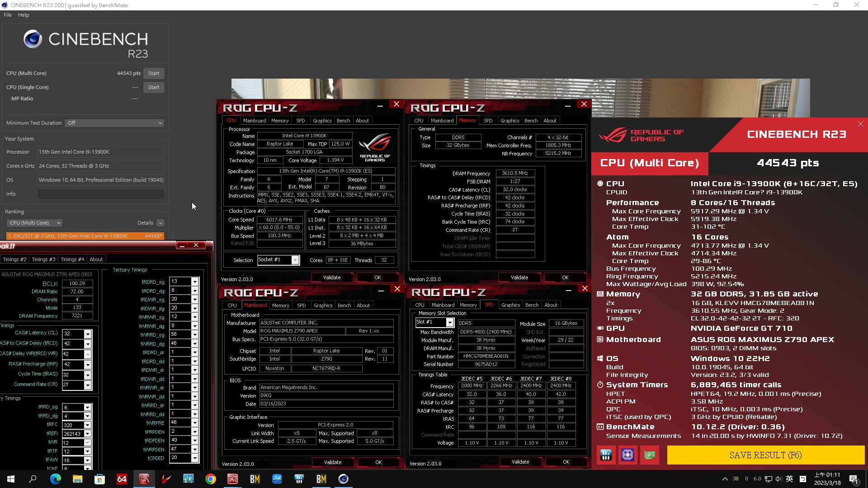Start the CPU (Single Core) test
Viewport: 868px width, 488px height.
tap(154, 87)
